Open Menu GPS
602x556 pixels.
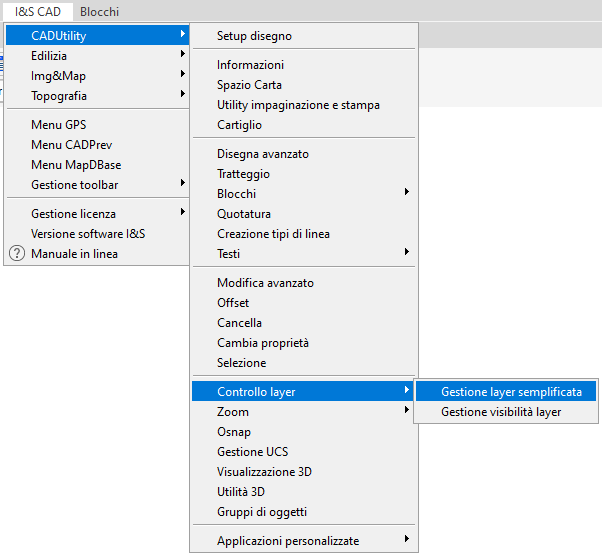pyautogui.click(x=98, y=125)
